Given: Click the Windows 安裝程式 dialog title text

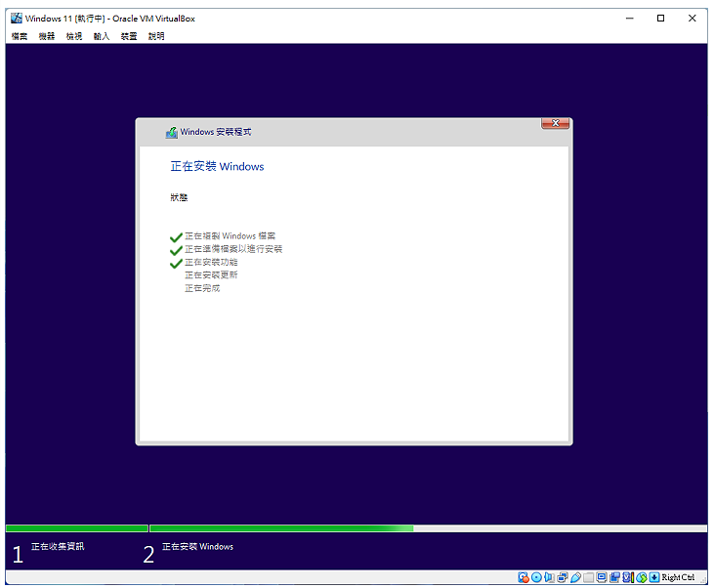Looking at the screenshot, I should click(x=216, y=132).
